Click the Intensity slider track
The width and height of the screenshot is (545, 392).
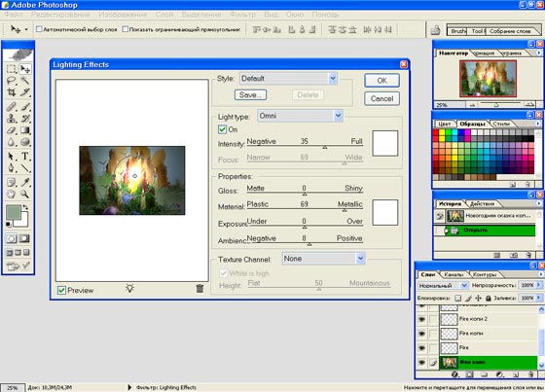[305, 146]
